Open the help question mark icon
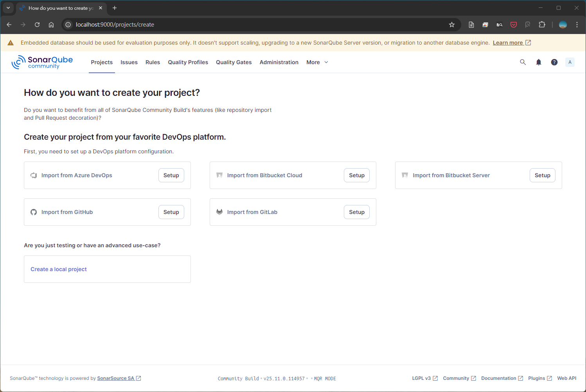Image resolution: width=586 pixels, height=392 pixels. [x=554, y=62]
